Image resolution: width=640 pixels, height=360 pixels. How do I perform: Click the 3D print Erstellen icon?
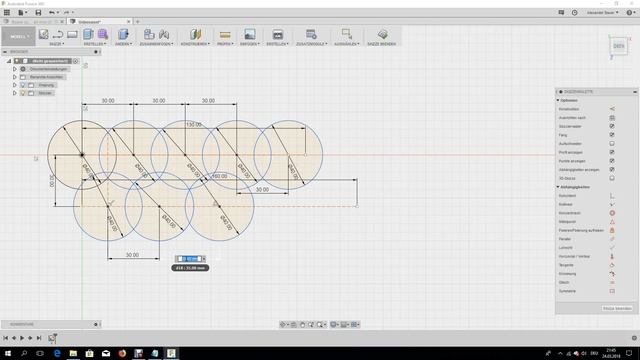pyautogui.click(x=278, y=34)
